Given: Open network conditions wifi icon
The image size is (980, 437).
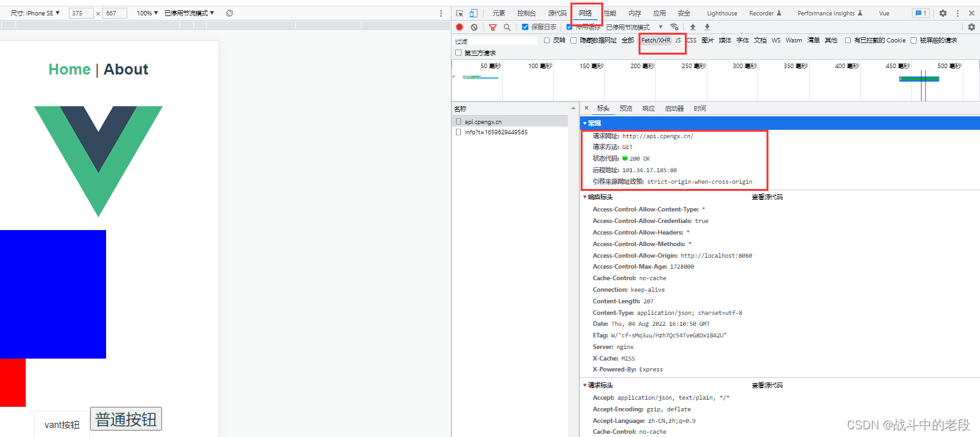Looking at the screenshot, I should coord(674,27).
